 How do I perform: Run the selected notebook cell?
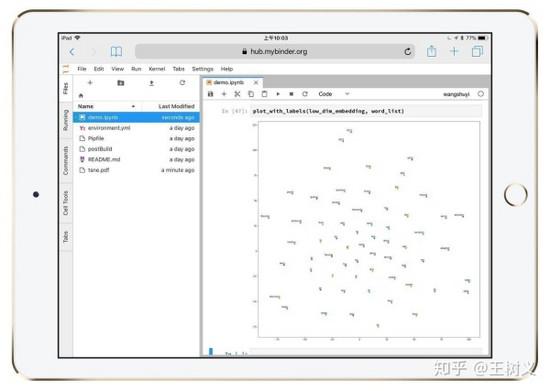[278, 94]
